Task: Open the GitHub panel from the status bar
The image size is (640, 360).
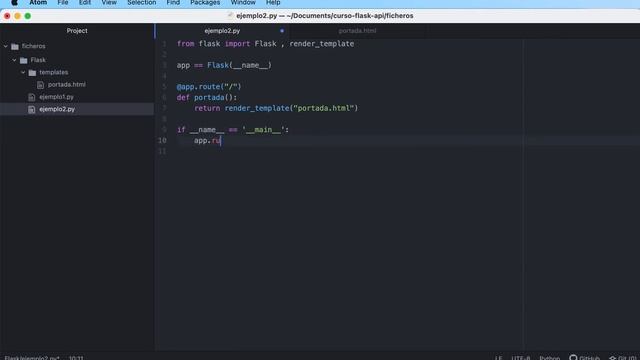Action: pyautogui.click(x=584, y=358)
